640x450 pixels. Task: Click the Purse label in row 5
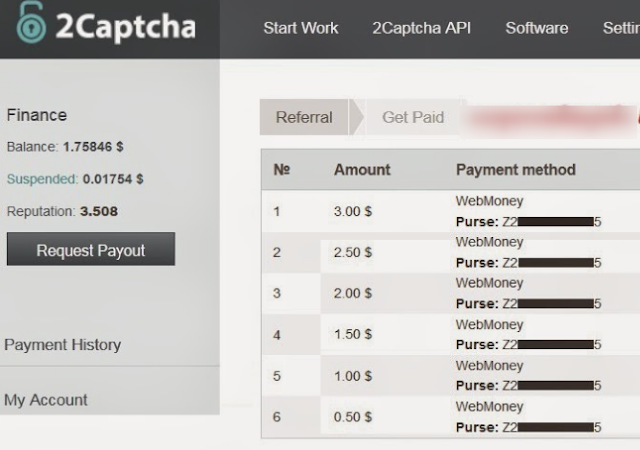tap(477, 385)
